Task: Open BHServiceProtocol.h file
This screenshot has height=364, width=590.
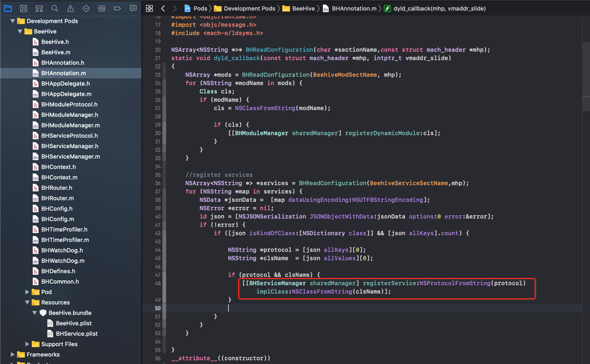Action: coord(70,136)
